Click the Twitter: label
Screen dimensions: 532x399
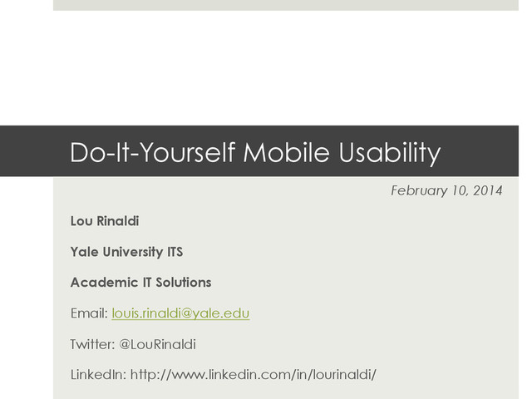pyautogui.click(x=92, y=344)
